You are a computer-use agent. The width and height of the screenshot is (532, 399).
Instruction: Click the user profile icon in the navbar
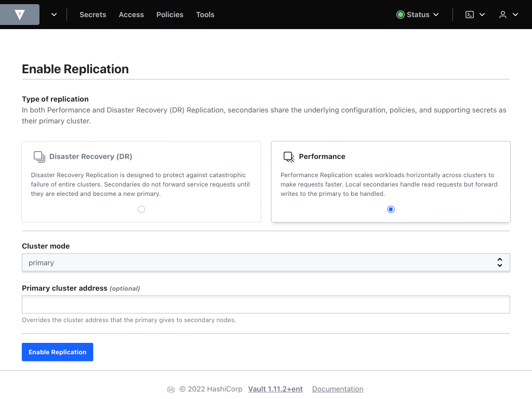click(503, 15)
